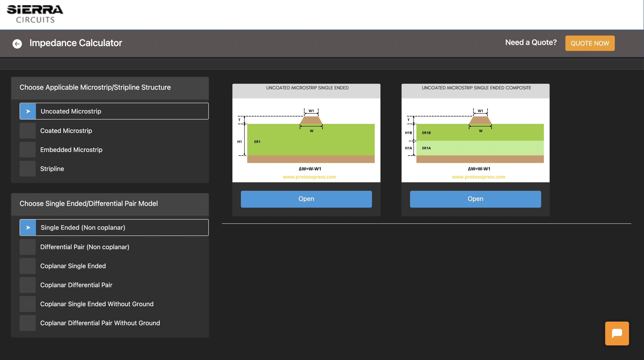644x360 pixels.
Task: Click the Sierra Circuits logo
Action: [35, 14]
